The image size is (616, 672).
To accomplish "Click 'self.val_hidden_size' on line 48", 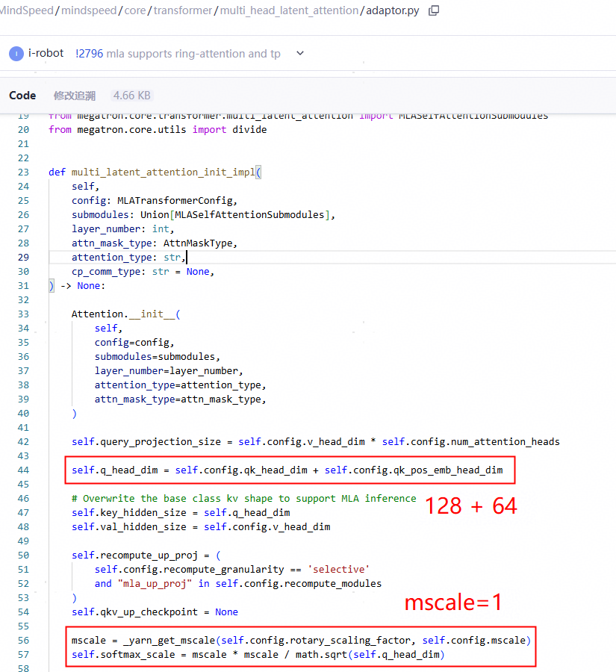I will click(128, 526).
